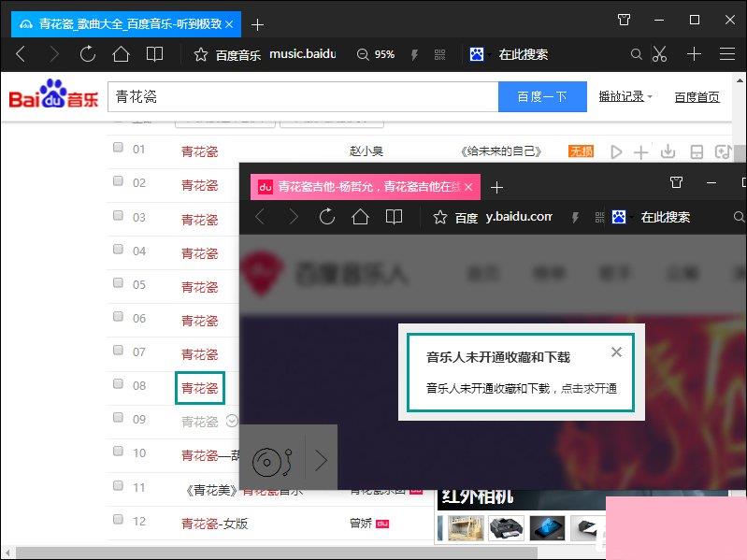
Task: Open reading mode book icon in back window
Action: tap(154, 54)
